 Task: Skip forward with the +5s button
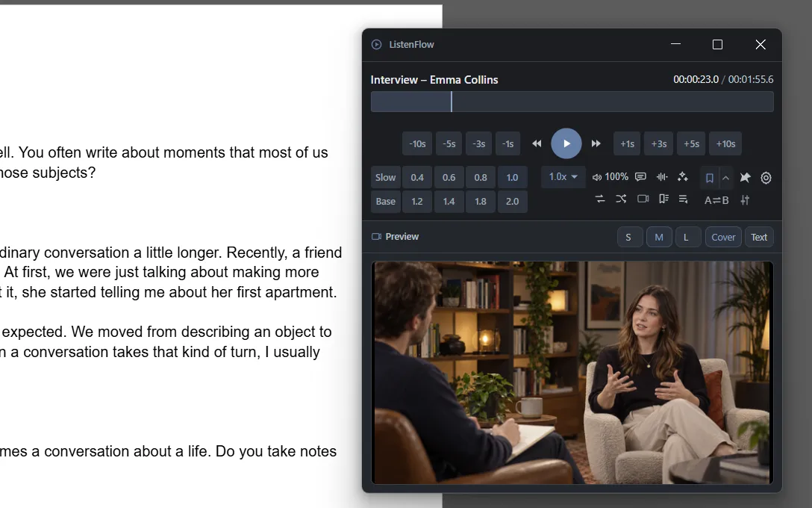pos(691,143)
